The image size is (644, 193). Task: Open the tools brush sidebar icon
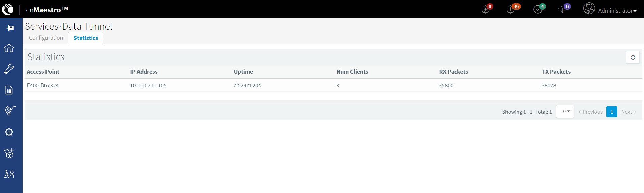[9, 111]
